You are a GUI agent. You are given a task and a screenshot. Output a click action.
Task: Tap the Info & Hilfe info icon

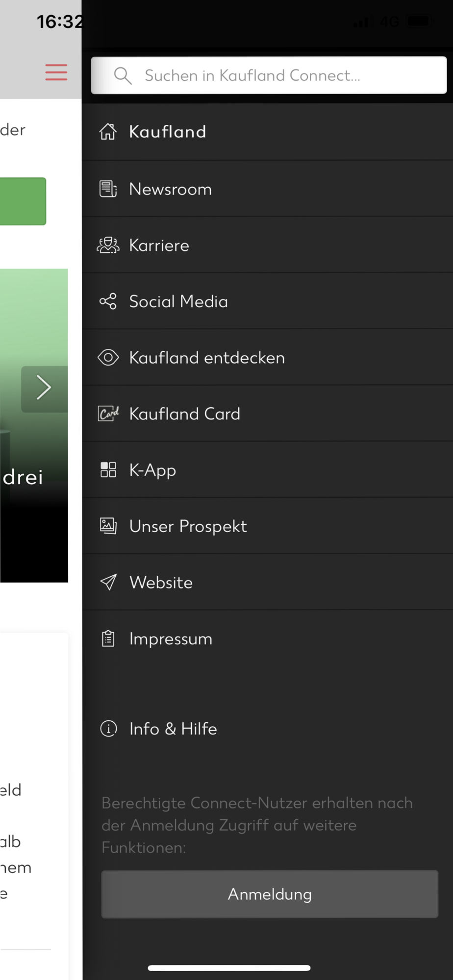tap(108, 729)
